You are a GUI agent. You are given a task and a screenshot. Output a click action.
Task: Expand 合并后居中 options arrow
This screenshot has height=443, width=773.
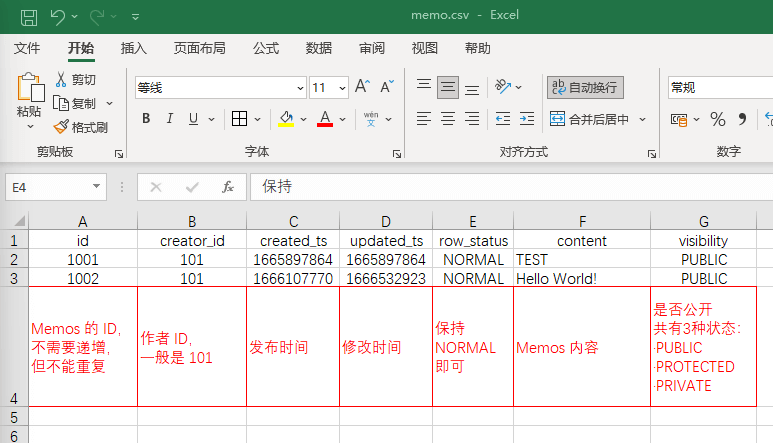(642, 119)
